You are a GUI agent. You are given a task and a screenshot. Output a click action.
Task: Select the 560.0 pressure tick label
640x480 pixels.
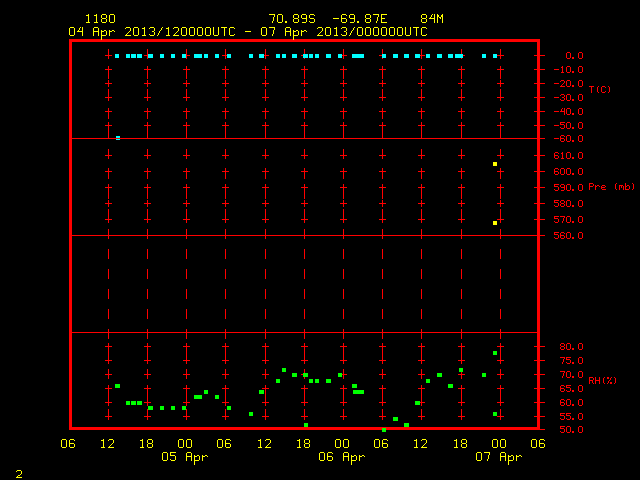coord(568,236)
